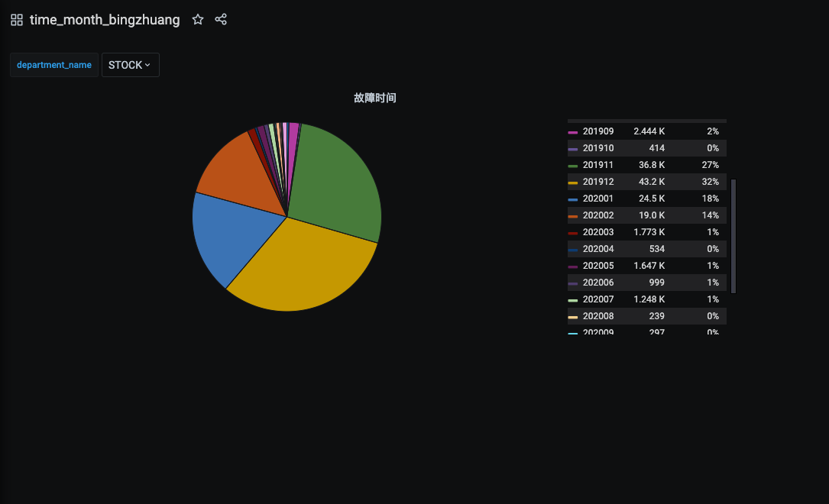This screenshot has height=504, width=829.
Task: Toggle series 201910 in legend
Action: pos(598,148)
